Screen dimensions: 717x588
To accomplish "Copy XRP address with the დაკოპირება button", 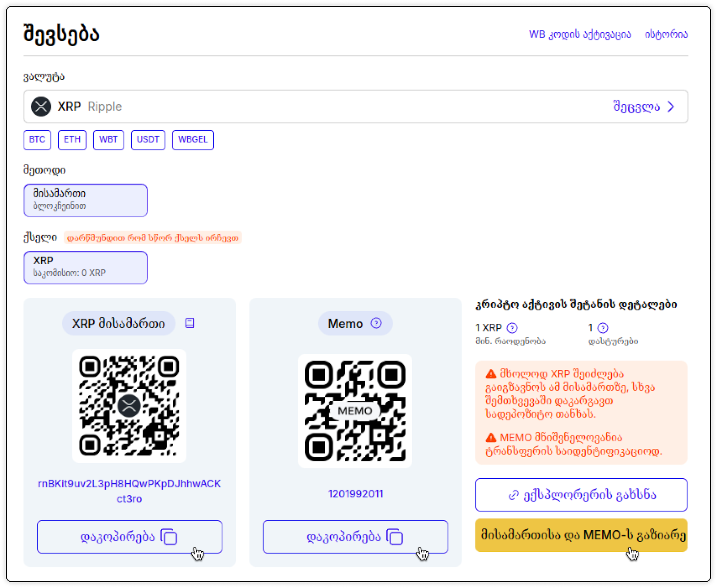I will click(x=130, y=536).
